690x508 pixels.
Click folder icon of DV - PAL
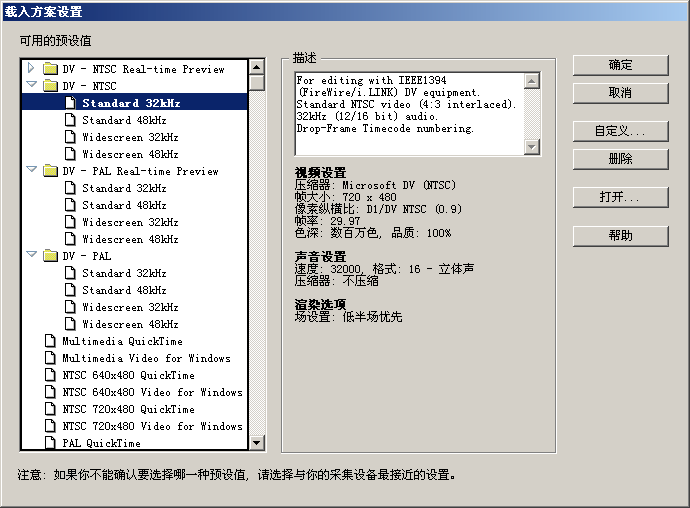pyautogui.click(x=51, y=256)
